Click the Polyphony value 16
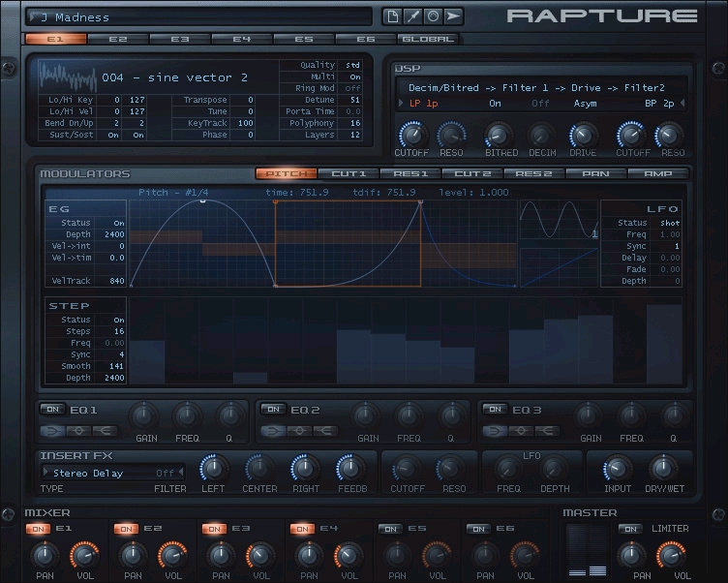Viewport: 728px width, 583px height. point(354,123)
